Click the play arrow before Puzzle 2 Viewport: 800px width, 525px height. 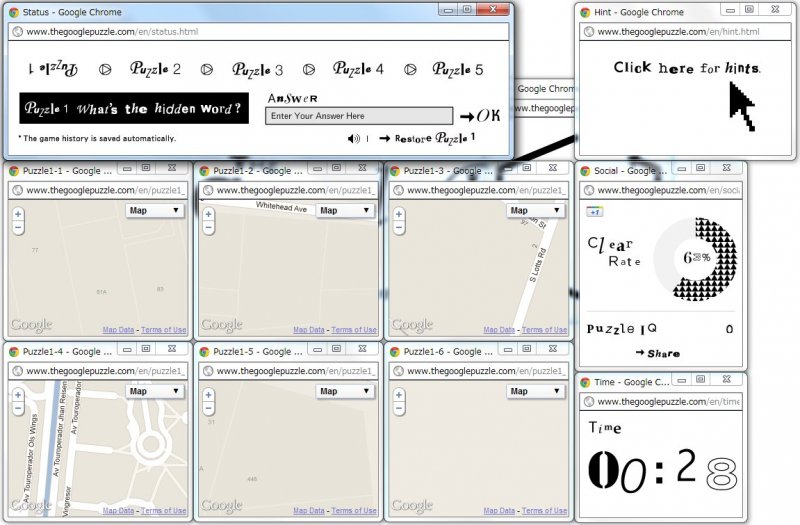coord(105,69)
